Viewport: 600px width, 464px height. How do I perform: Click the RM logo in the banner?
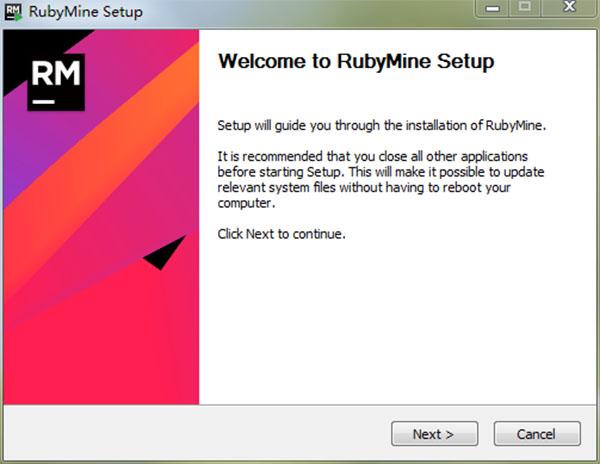(56, 80)
